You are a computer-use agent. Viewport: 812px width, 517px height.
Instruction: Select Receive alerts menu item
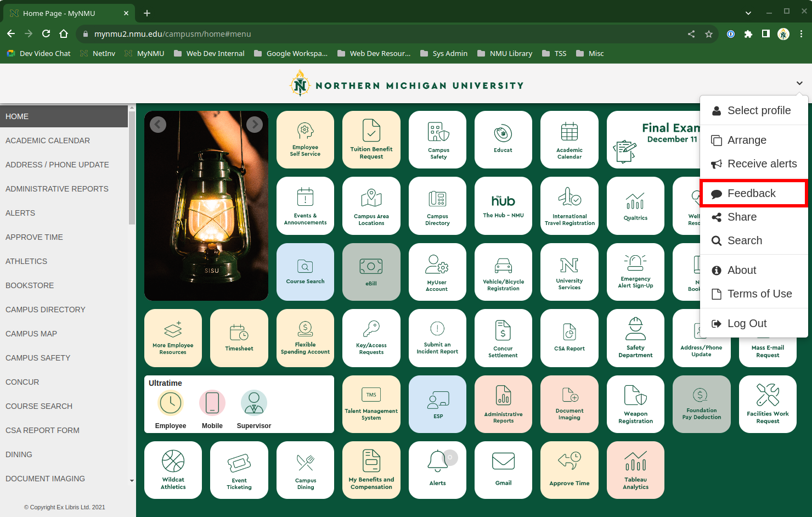754,164
